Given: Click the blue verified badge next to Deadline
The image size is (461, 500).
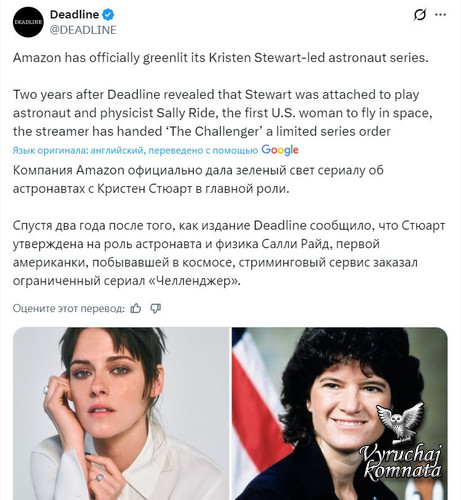Looking at the screenshot, I should click(x=108, y=15).
